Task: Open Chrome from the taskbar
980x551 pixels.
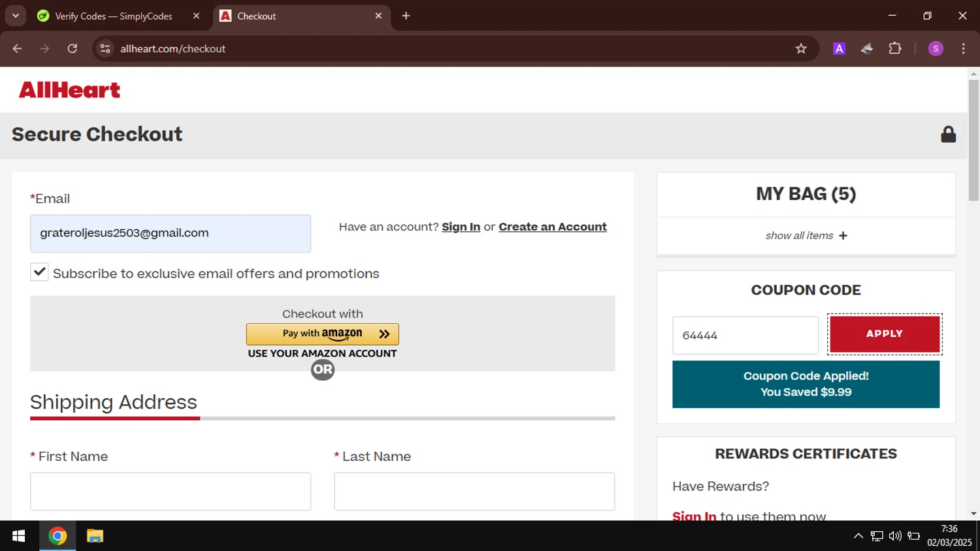Action: [57, 536]
